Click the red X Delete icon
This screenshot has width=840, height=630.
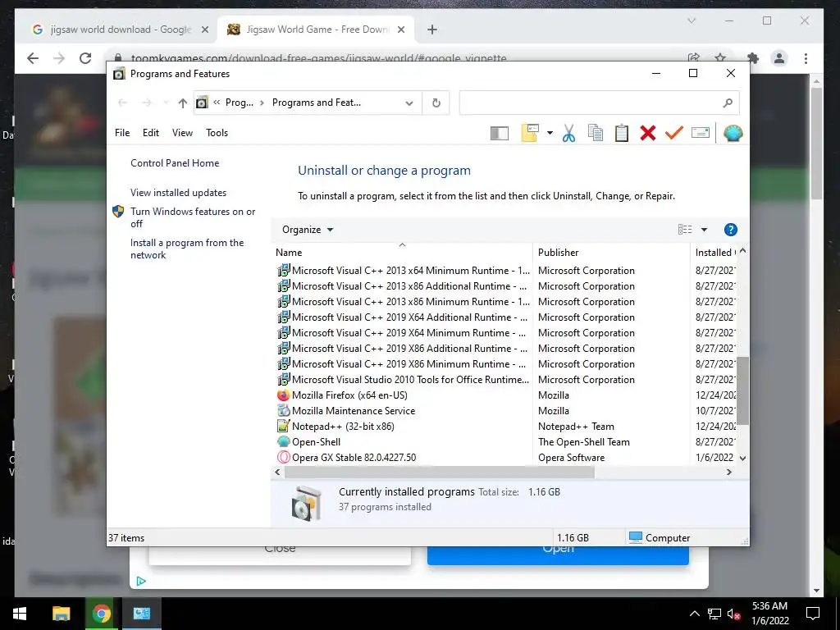[648, 133]
